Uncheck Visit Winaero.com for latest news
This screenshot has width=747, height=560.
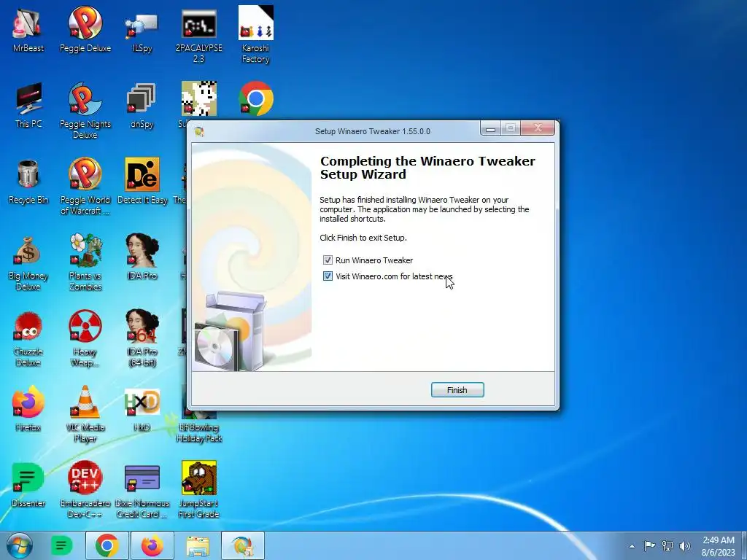328,276
